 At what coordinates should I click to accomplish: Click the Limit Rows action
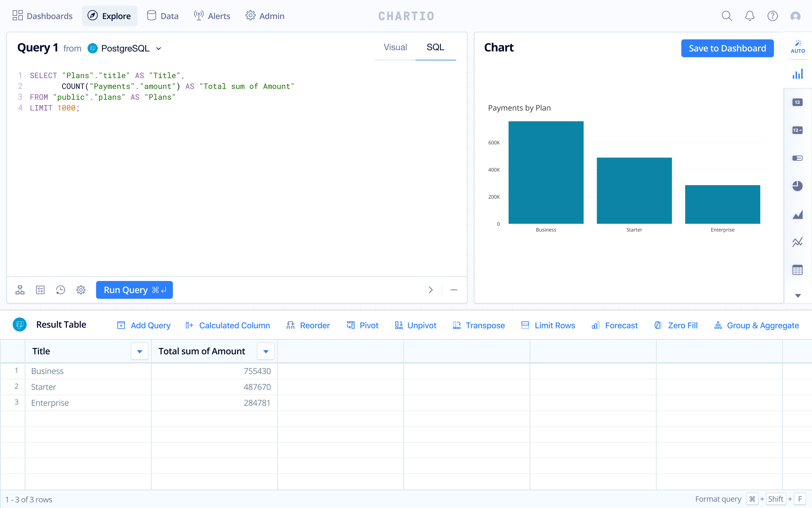click(548, 325)
